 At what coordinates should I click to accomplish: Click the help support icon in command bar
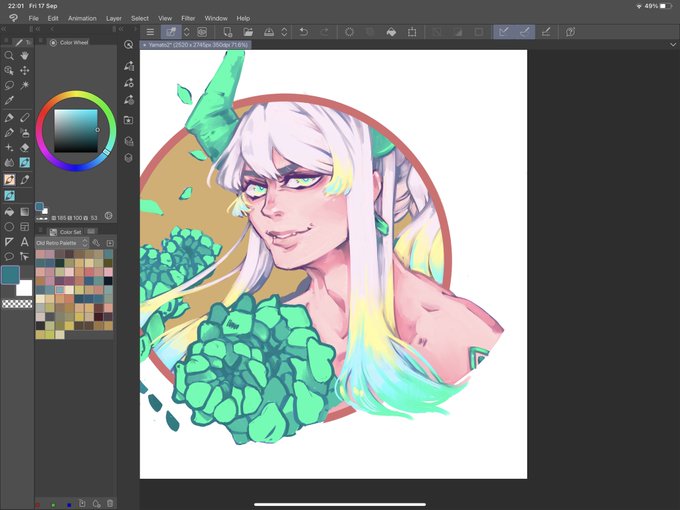[x=570, y=32]
